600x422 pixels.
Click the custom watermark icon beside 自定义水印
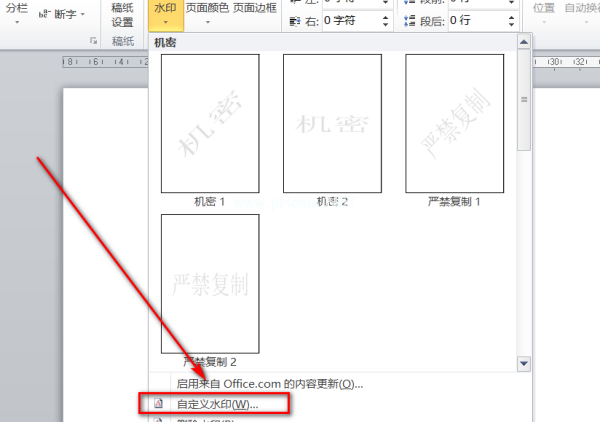pos(159,404)
